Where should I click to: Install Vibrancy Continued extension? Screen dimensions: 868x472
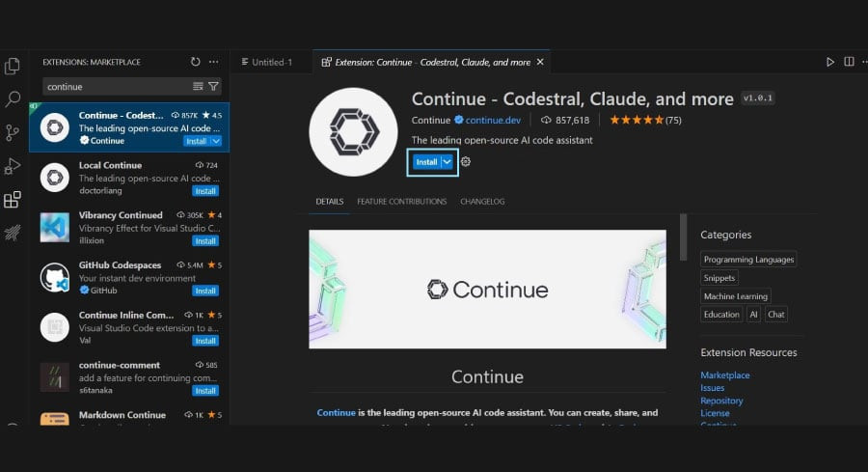pos(205,241)
